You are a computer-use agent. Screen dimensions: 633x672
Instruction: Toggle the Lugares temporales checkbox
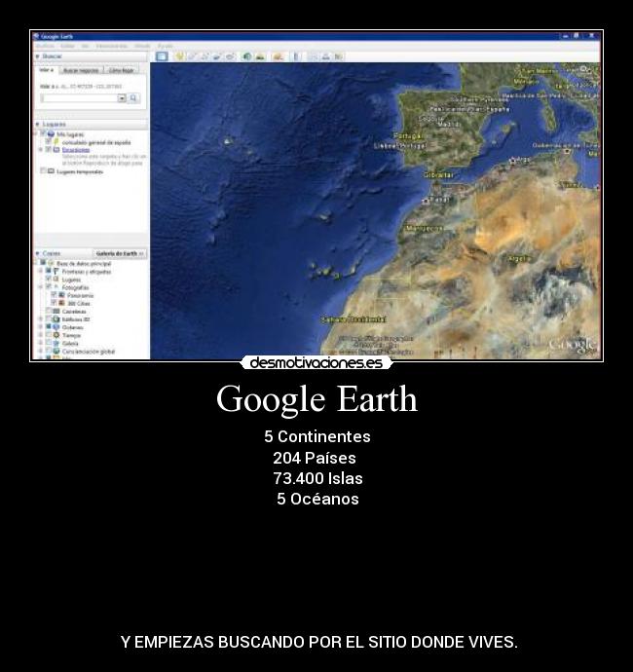coord(43,171)
